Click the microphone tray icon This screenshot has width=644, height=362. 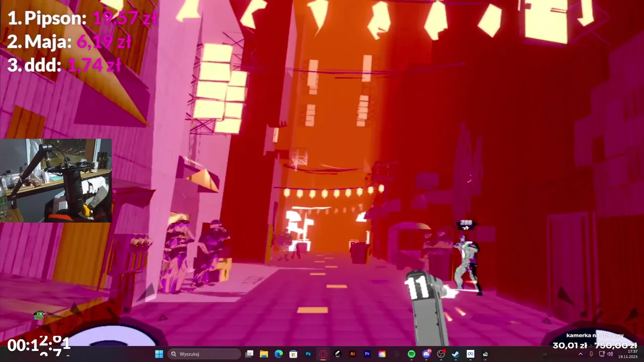point(591,354)
